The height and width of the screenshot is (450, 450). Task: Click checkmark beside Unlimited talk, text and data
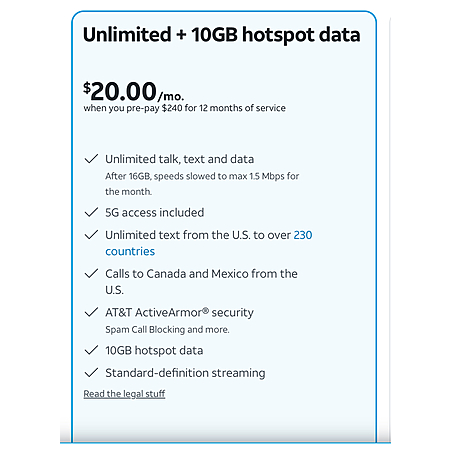91,159
